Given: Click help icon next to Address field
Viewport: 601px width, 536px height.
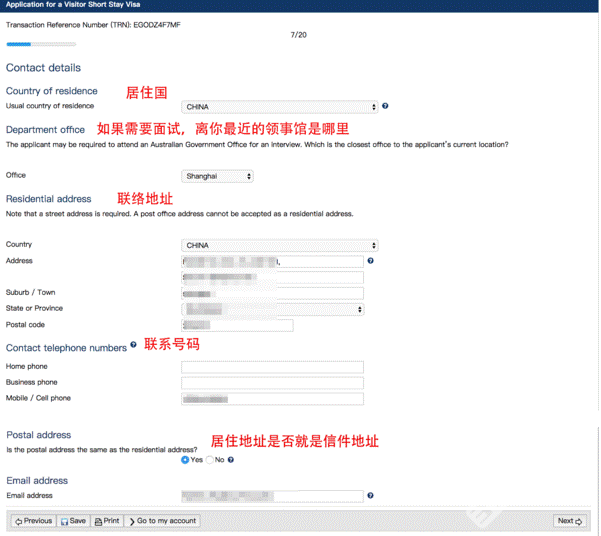Looking at the screenshot, I should [370, 261].
